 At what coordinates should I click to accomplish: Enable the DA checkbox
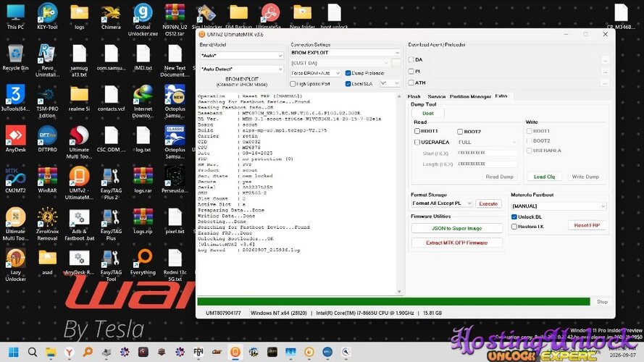click(x=411, y=59)
